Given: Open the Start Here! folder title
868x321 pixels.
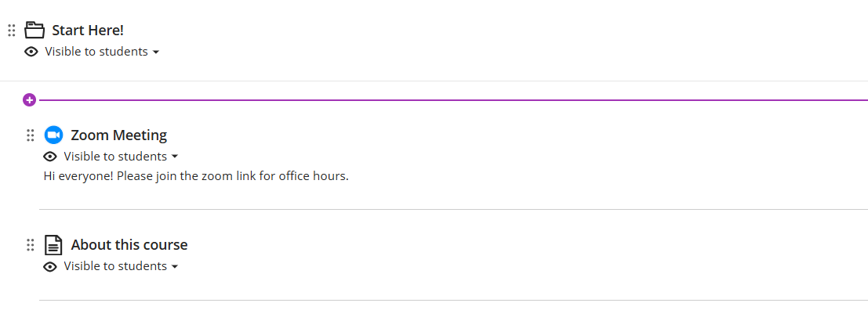Looking at the screenshot, I should (x=88, y=31).
